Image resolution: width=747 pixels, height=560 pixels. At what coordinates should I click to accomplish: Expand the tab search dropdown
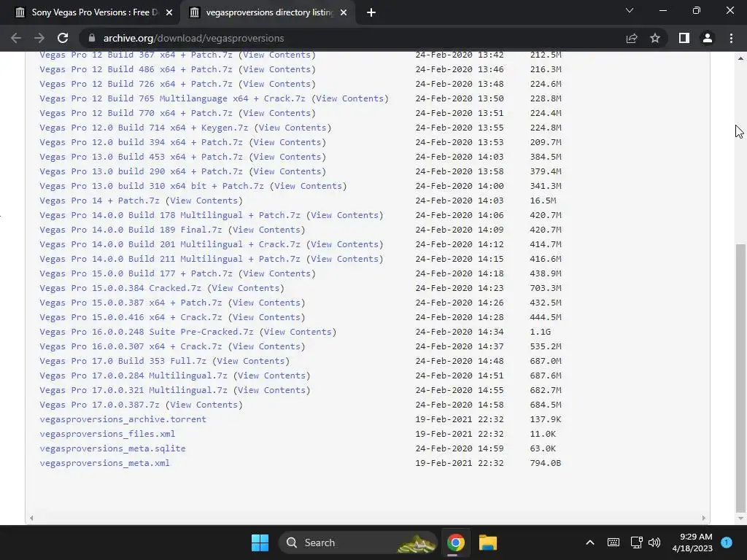(x=630, y=10)
